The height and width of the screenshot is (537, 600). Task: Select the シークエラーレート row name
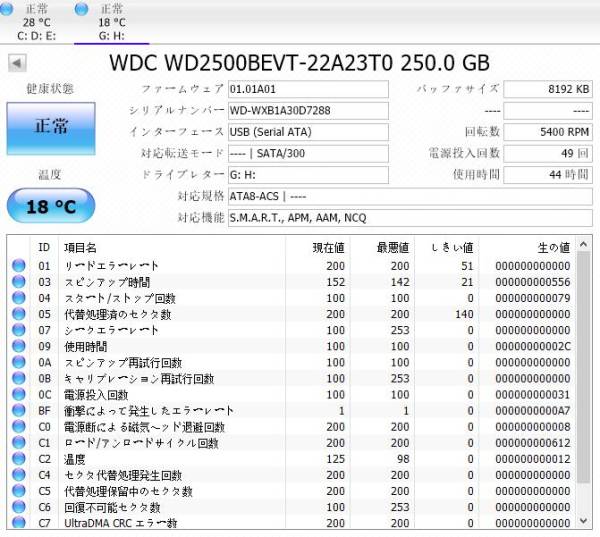(111, 330)
